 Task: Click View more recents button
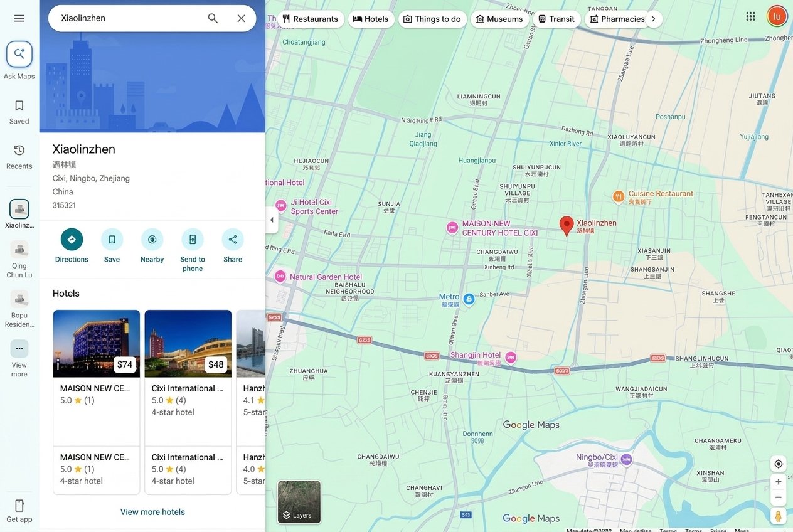click(19, 359)
